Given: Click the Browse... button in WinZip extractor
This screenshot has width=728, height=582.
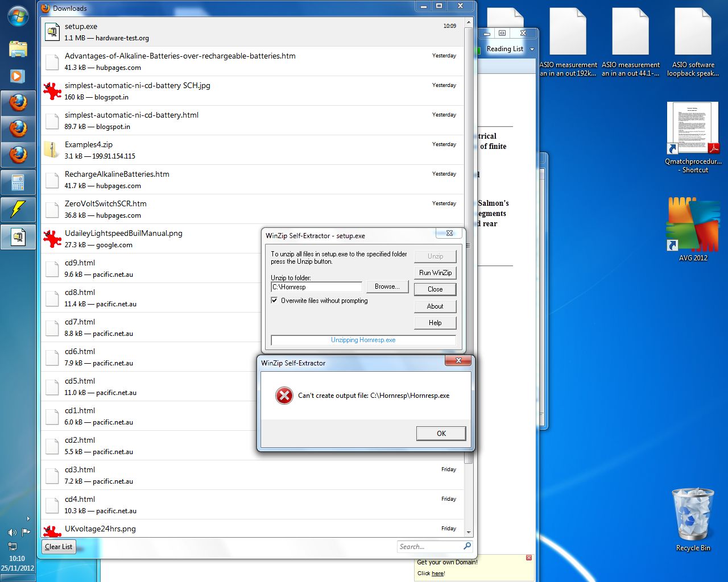Looking at the screenshot, I should tap(387, 286).
